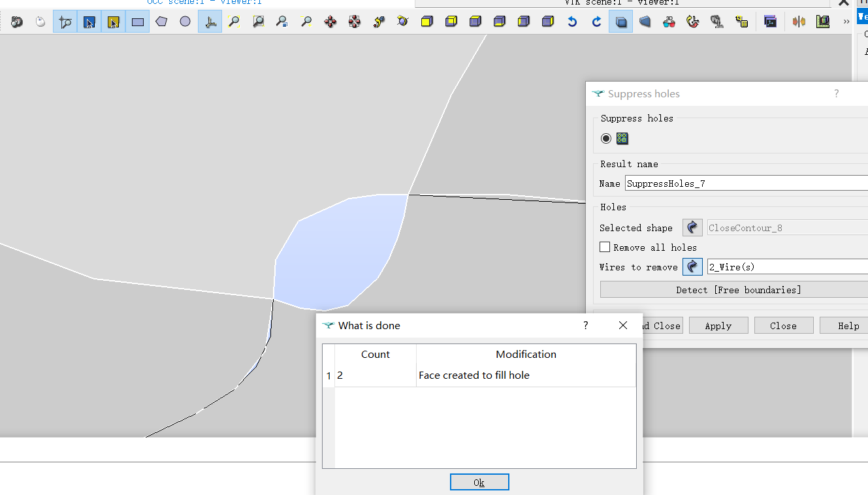Screen dimensions: 868x495
Task: Click the perspective projection mode icon
Action: click(645, 22)
